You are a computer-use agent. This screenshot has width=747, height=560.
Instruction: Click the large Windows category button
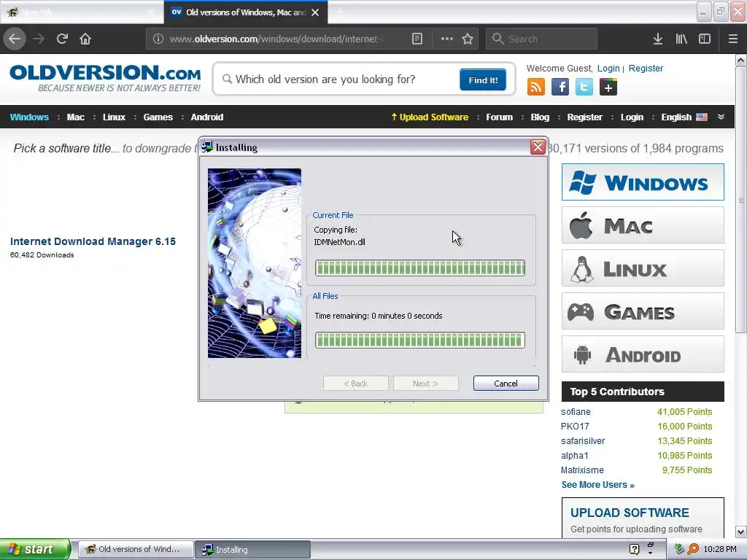[x=643, y=182]
